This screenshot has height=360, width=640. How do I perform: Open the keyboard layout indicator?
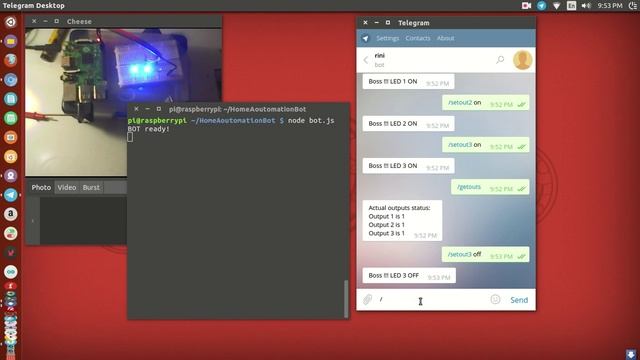coord(571,5)
